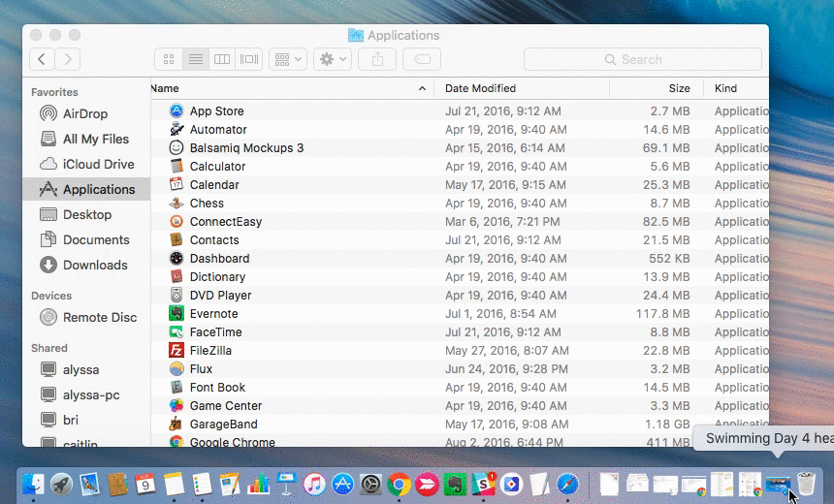Viewport: 834px width, 504px height.
Task: Select the Contacts row
Action: [460, 239]
